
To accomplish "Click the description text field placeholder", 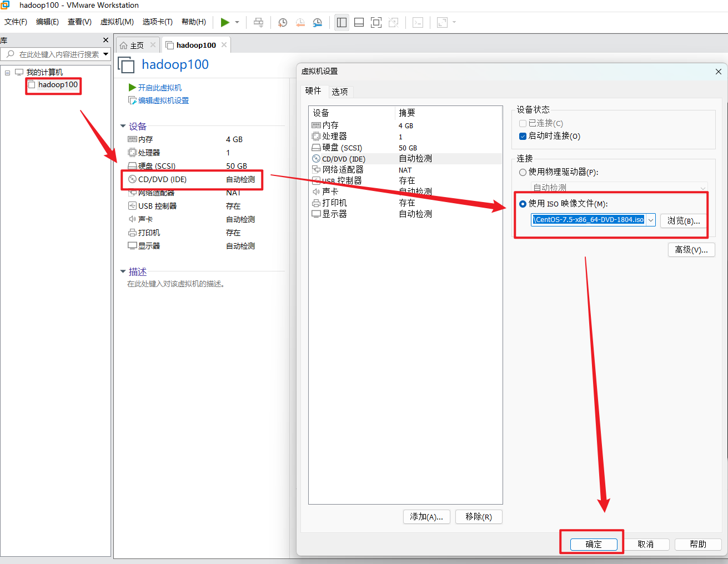I will point(175,284).
